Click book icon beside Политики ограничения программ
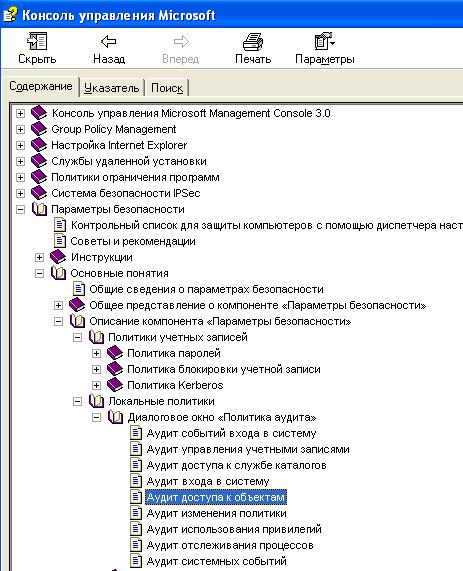This screenshot has height=571, width=463. click(39, 177)
